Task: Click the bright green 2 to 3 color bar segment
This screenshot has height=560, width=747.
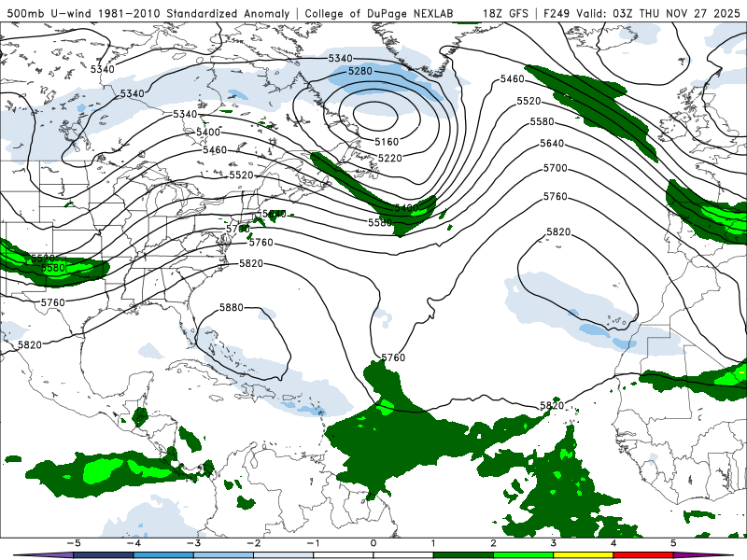Action: pos(524,555)
